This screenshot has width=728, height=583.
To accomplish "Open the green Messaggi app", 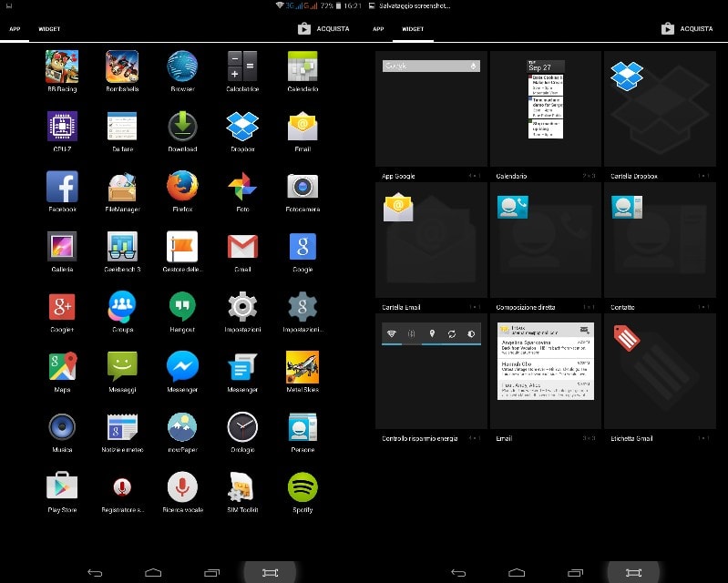I will pos(122,367).
